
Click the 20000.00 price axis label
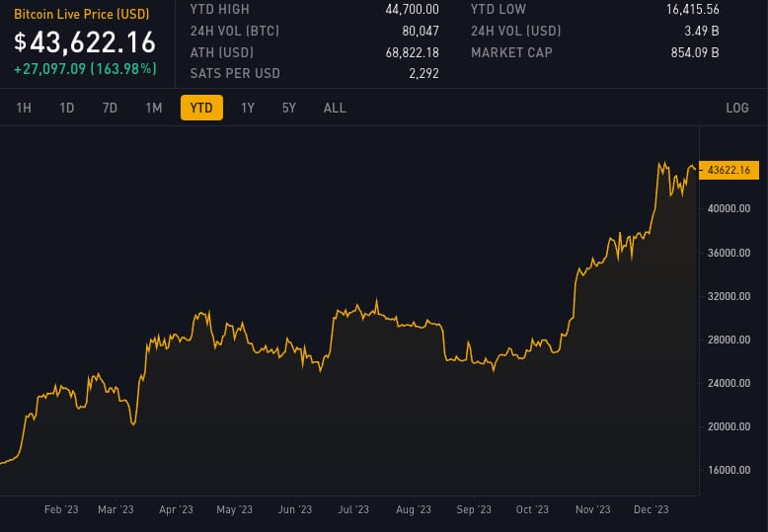(x=729, y=426)
